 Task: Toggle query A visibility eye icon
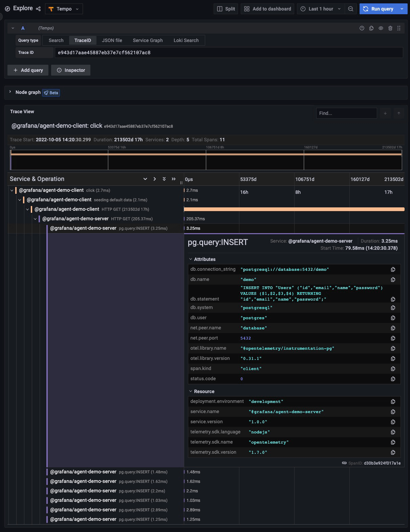[381, 28]
